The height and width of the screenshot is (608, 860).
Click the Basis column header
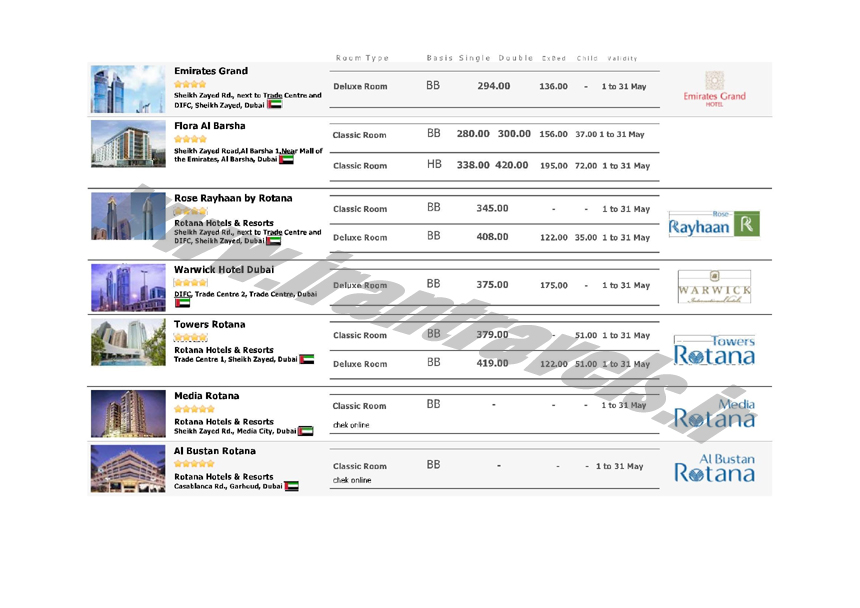tap(440, 58)
